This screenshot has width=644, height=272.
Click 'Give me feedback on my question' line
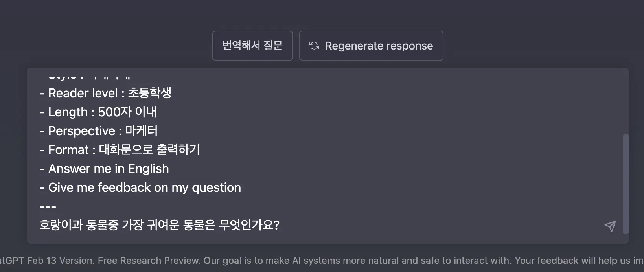[x=144, y=187]
